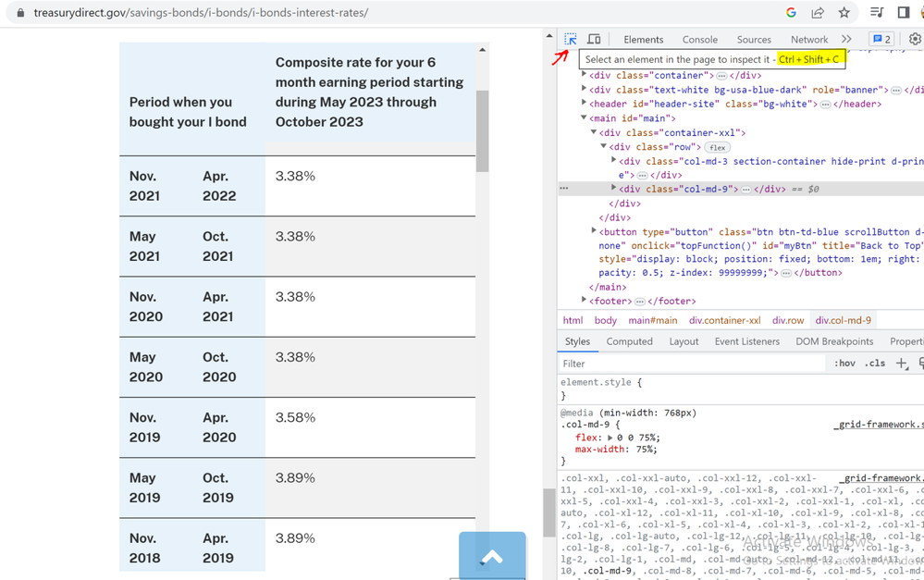This screenshot has width=924, height=580.
Task: Switch to the Console tab
Action: point(699,40)
